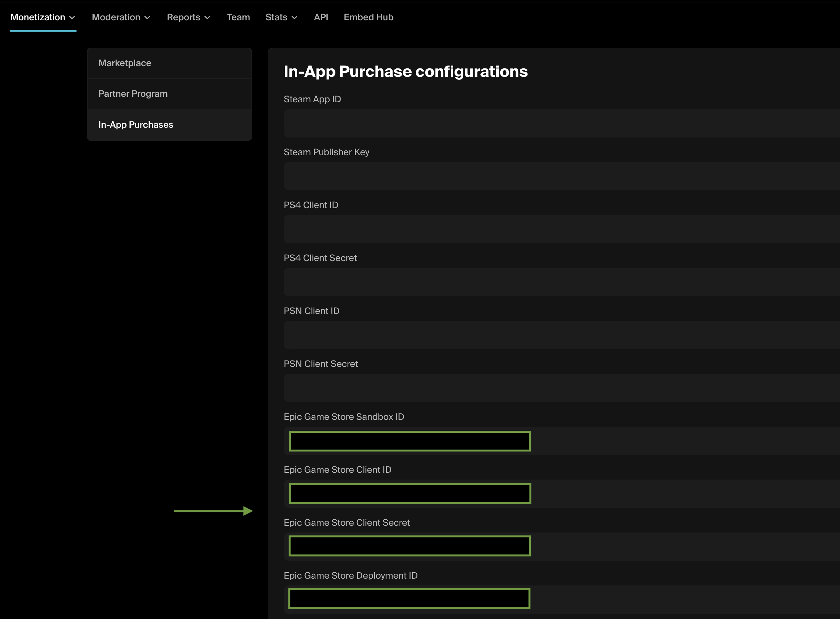Switch to the Team section
The width and height of the screenshot is (840, 619).
pyautogui.click(x=238, y=17)
